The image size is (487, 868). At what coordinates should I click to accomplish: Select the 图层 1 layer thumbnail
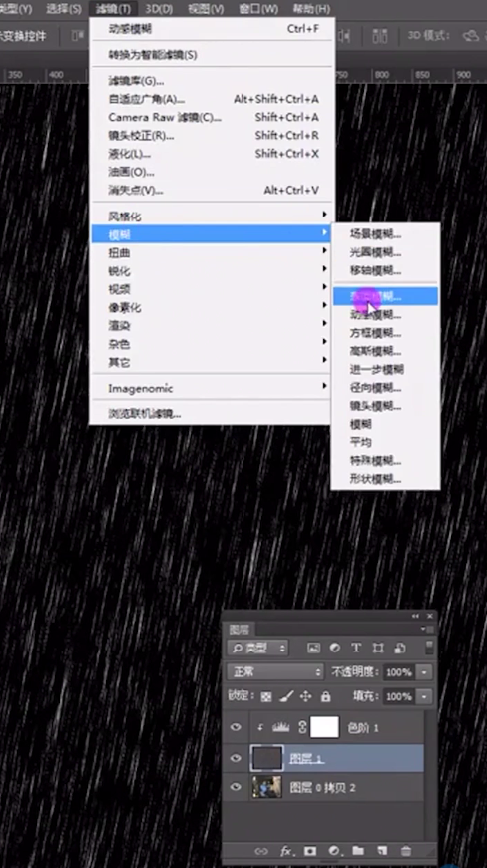coord(266,758)
